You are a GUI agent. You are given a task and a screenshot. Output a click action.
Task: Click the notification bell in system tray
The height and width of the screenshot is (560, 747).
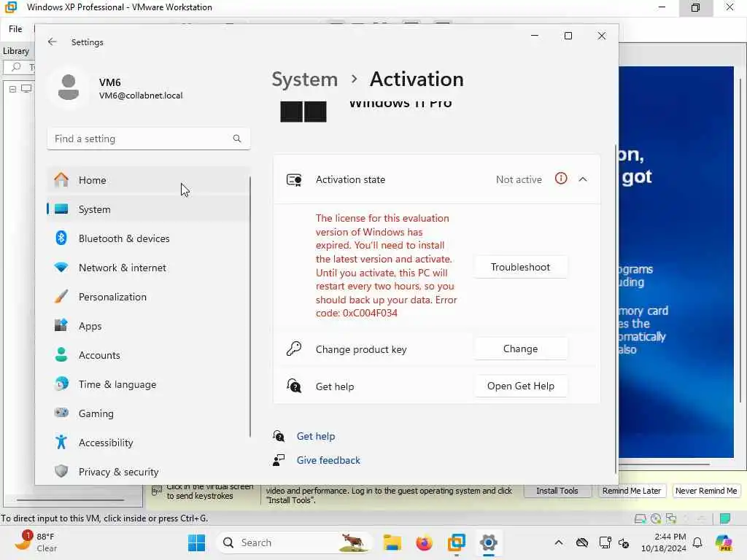pyautogui.click(x=697, y=542)
